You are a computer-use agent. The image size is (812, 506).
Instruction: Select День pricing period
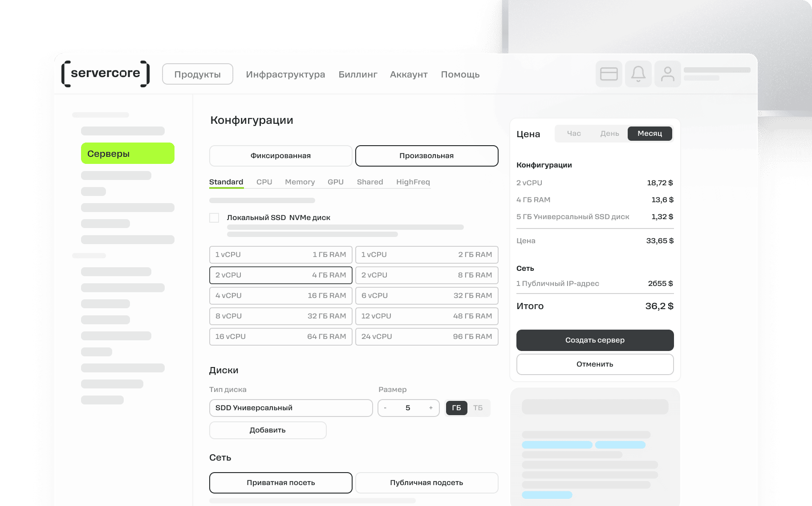(x=609, y=134)
